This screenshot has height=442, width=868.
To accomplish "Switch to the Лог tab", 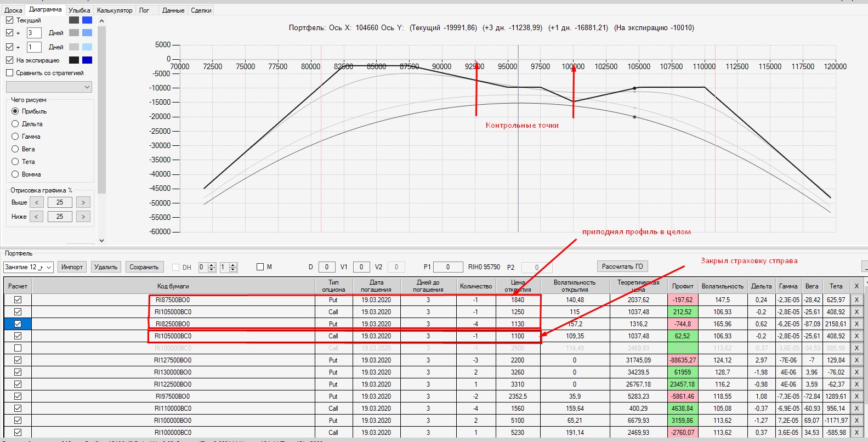I will click(x=144, y=10).
